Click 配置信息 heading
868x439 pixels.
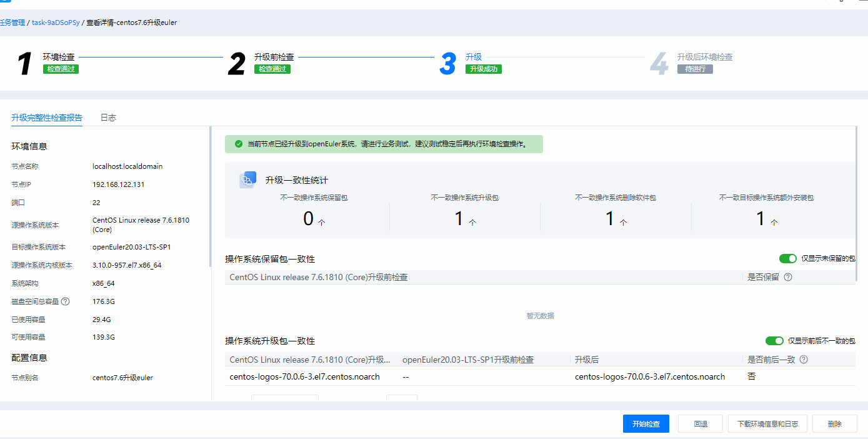click(x=29, y=358)
